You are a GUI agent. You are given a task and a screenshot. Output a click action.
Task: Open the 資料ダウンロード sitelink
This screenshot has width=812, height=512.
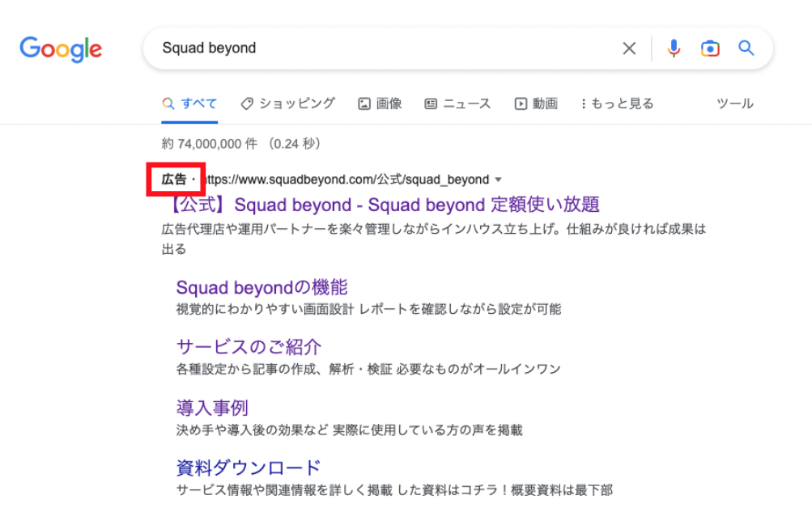(x=249, y=468)
